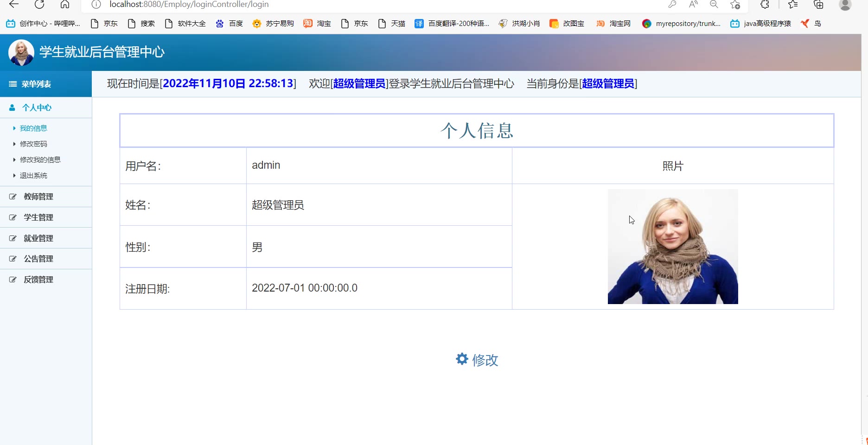Open 修改密码 submenu item
Screen dimensions: 868x445
pos(33,144)
